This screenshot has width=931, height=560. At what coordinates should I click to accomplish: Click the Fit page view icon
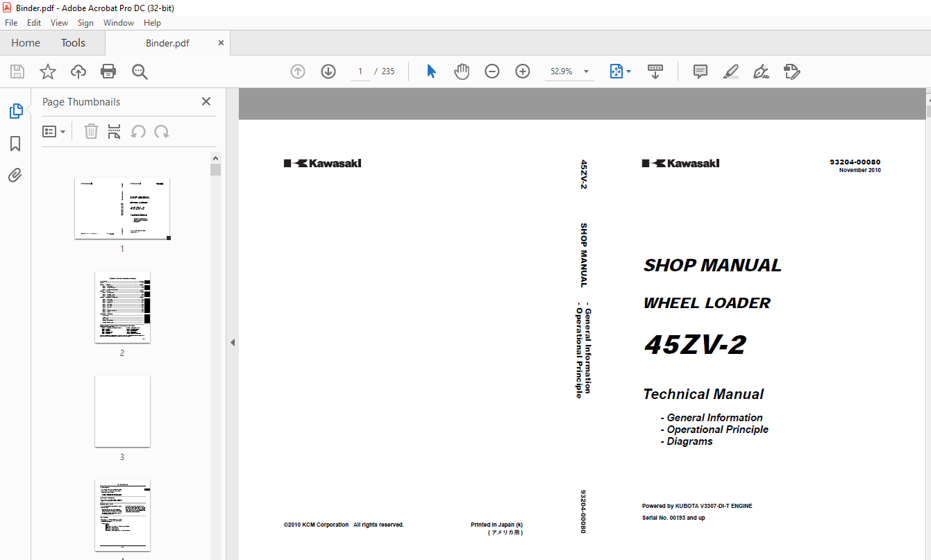[616, 71]
